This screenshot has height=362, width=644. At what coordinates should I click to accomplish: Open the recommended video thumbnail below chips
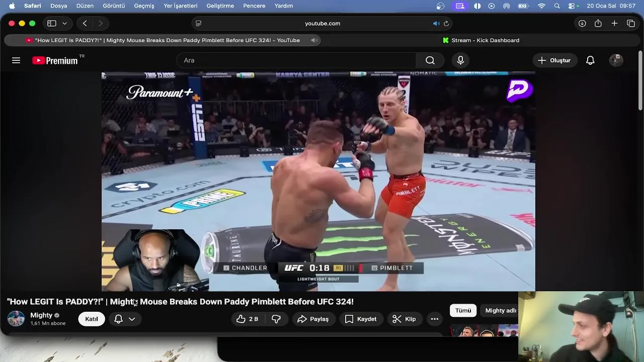(484, 330)
